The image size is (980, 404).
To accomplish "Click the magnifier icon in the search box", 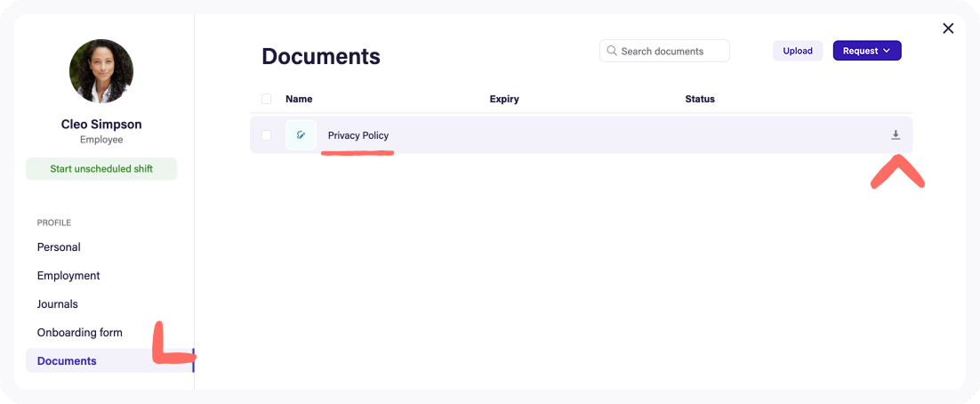I will click(x=612, y=51).
